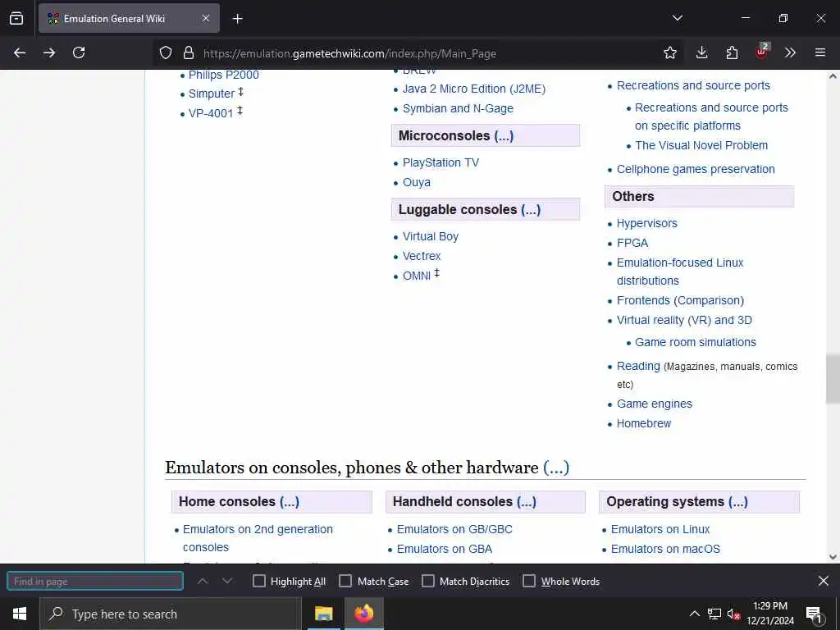
Task: Enable Match Diacritics checkbox
Action: click(428, 581)
